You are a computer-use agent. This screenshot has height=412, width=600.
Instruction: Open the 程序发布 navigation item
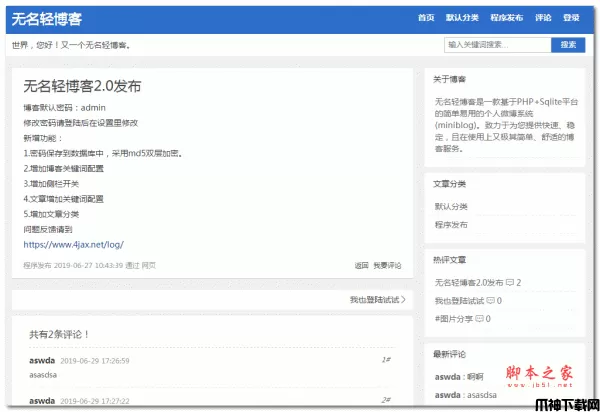(507, 18)
